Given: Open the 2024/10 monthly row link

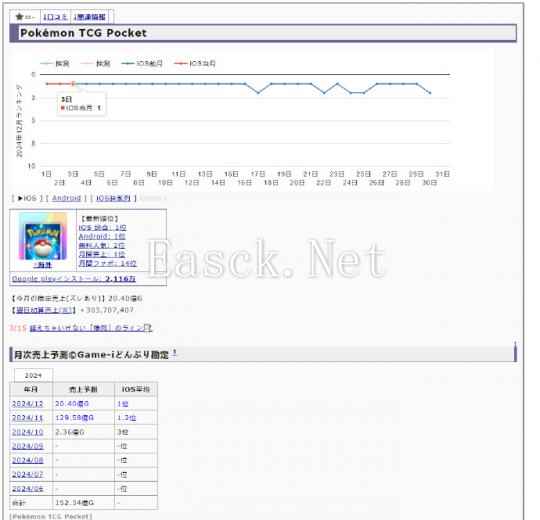Looking at the screenshot, I should [28, 432].
